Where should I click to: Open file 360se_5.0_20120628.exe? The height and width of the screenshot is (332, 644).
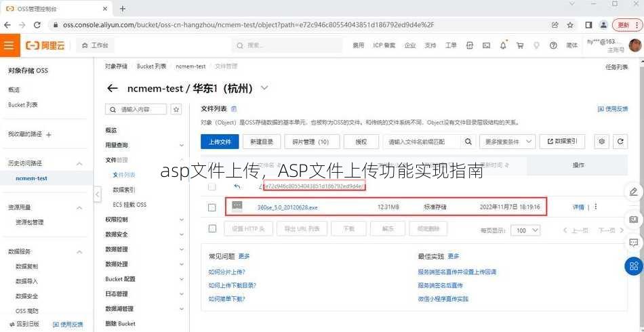pyautogui.click(x=287, y=207)
